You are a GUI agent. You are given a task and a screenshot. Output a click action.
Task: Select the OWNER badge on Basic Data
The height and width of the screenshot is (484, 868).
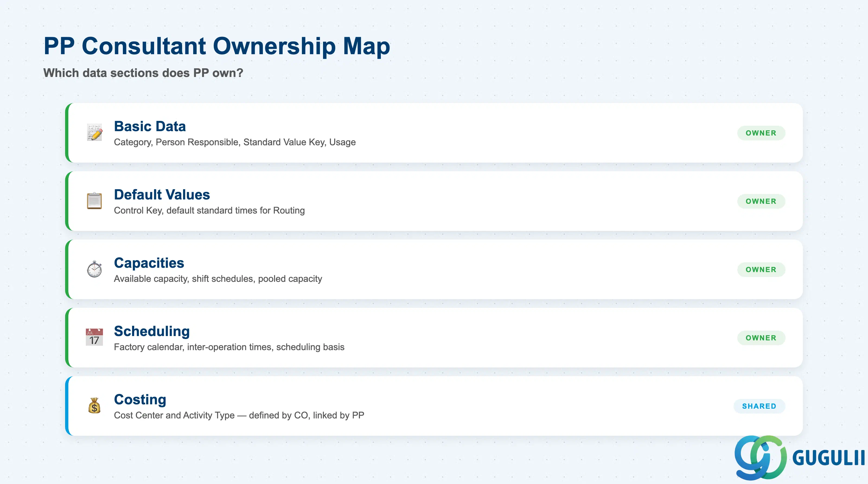(761, 133)
